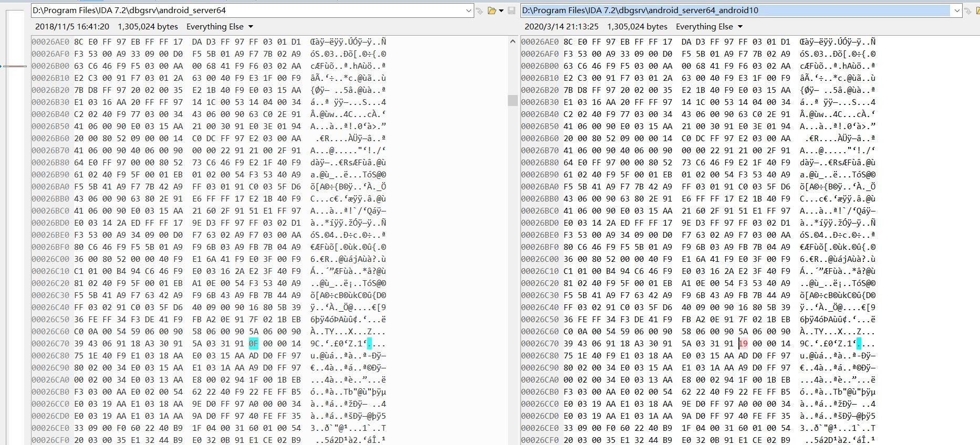The height and width of the screenshot is (445, 980).
Task: Click offset 00026B50 in left pane
Action: (50, 126)
